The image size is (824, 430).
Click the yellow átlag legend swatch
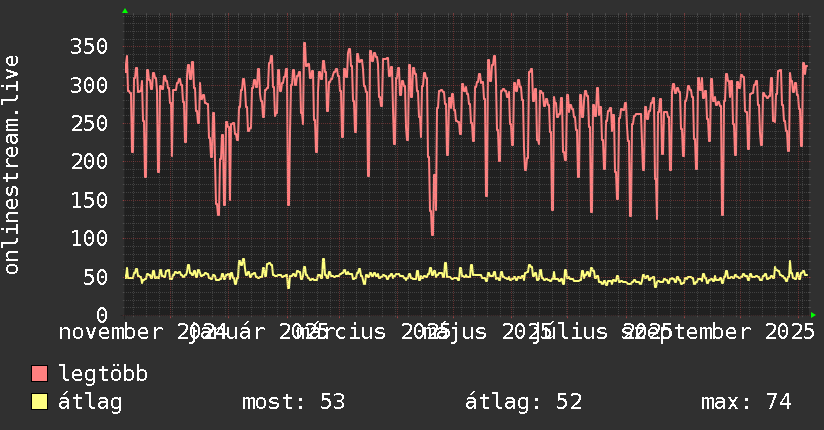click(x=39, y=402)
